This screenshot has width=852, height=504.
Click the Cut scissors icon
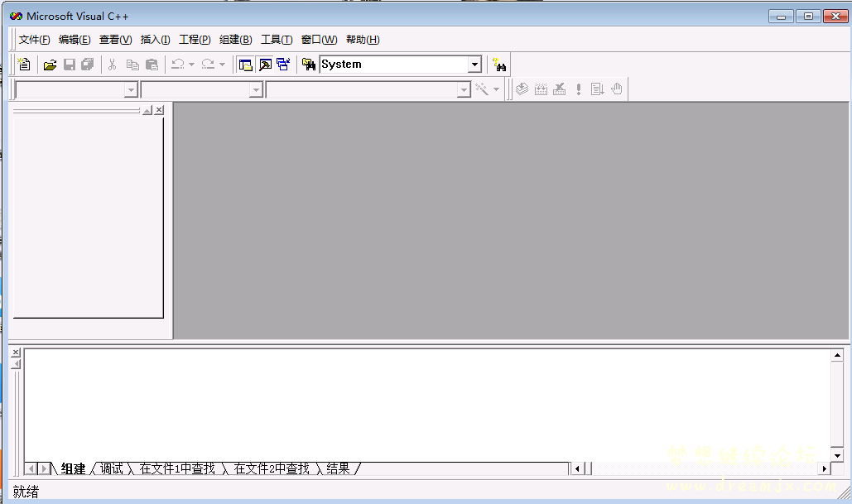113,65
